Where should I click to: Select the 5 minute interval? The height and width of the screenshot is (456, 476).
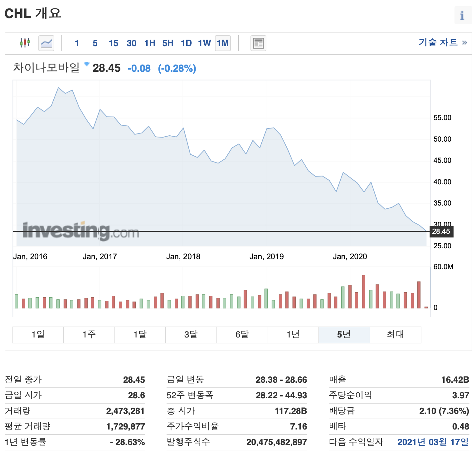click(x=95, y=43)
